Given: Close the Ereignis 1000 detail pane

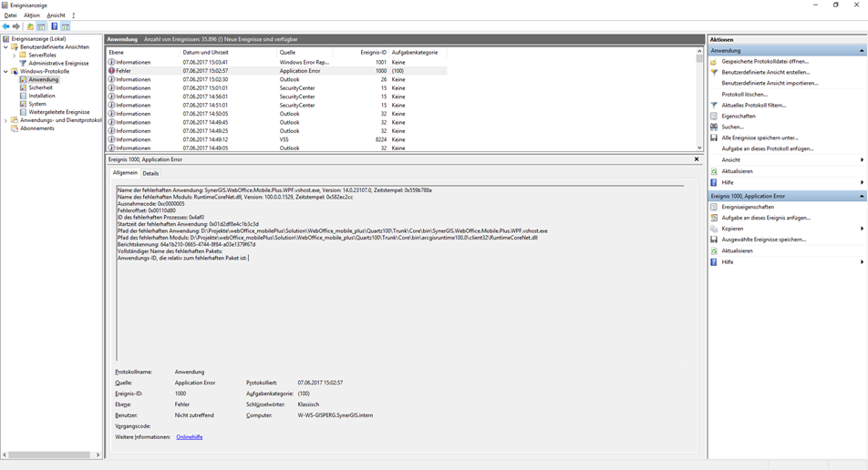Looking at the screenshot, I should click(697, 159).
